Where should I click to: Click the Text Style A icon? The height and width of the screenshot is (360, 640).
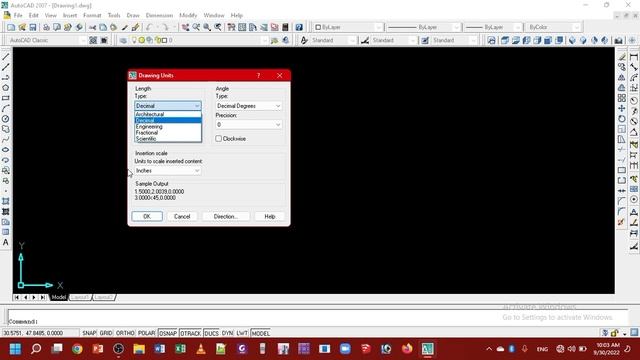(x=304, y=40)
